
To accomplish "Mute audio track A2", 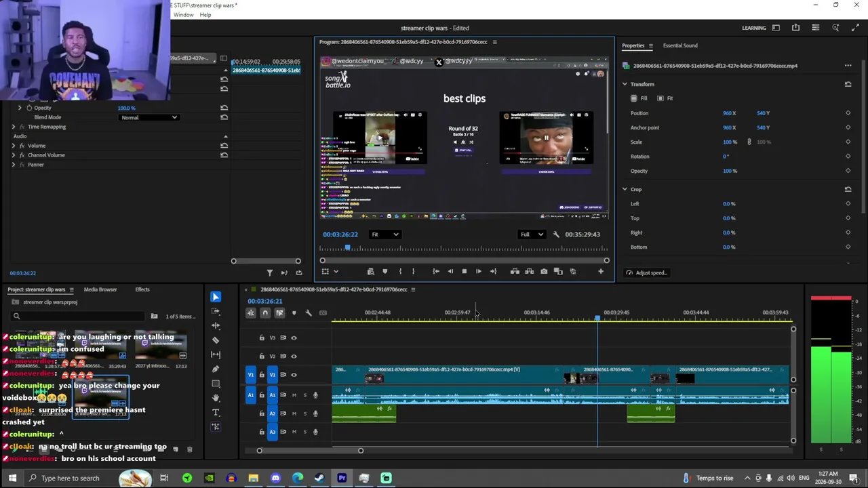I will (294, 413).
